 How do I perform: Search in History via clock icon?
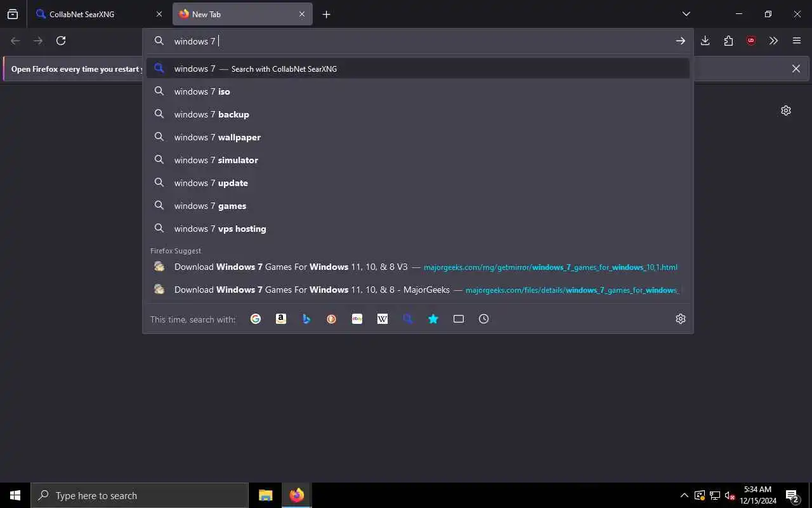pos(484,319)
